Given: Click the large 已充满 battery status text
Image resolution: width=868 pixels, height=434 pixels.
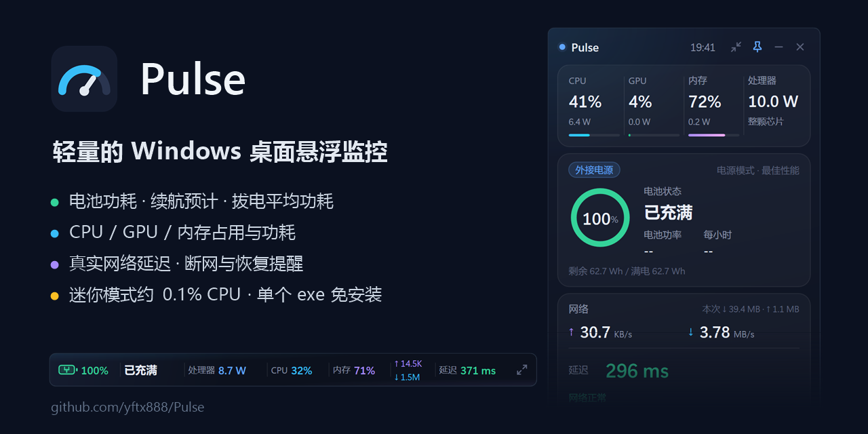Looking at the screenshot, I should coord(668,212).
